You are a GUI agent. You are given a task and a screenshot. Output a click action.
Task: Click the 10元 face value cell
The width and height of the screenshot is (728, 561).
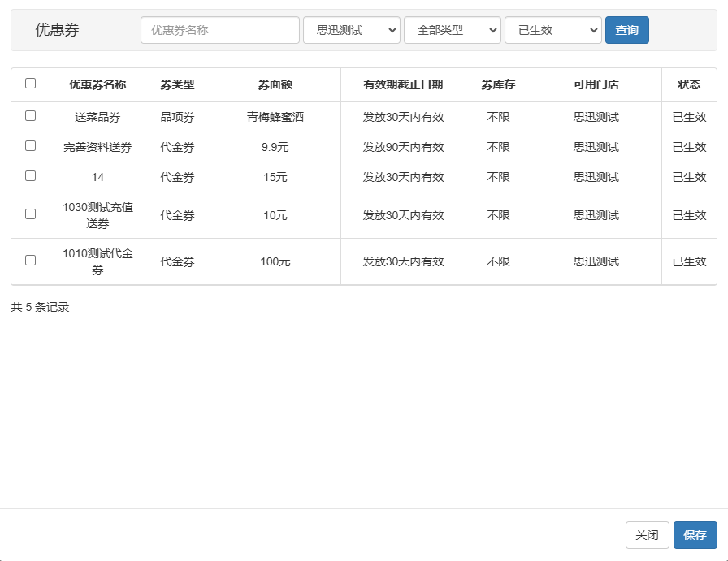pos(275,215)
